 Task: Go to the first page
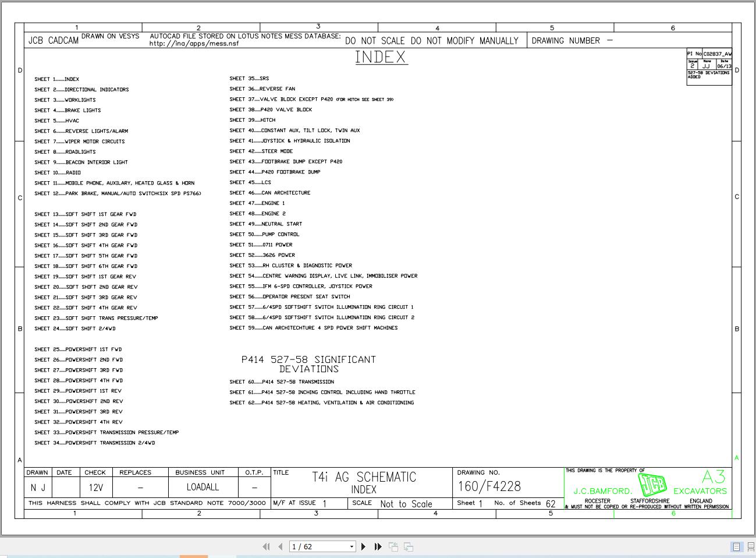click(x=266, y=546)
